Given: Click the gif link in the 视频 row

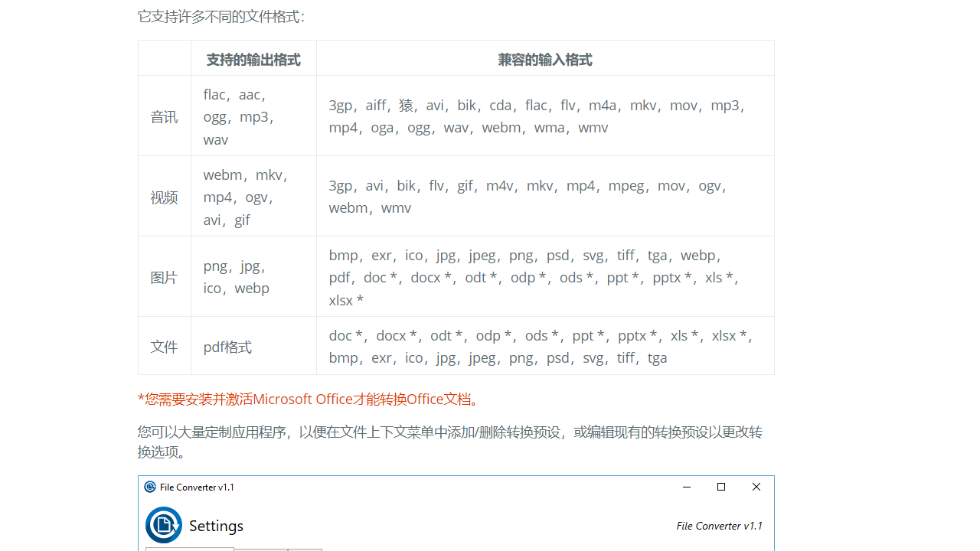Looking at the screenshot, I should click(x=242, y=220).
